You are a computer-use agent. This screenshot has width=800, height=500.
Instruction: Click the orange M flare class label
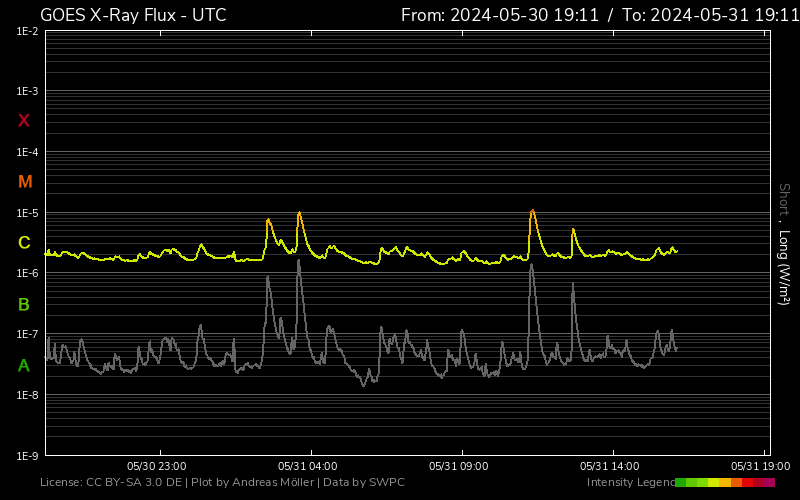(25, 182)
